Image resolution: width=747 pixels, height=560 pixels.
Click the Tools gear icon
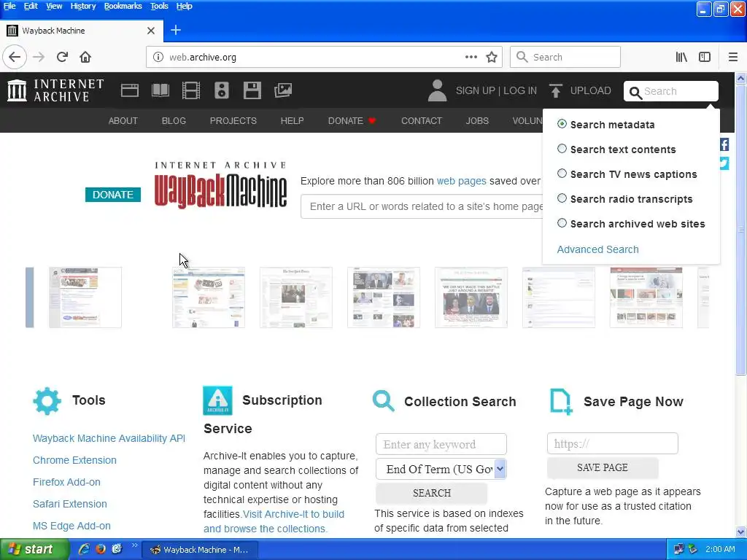47,401
